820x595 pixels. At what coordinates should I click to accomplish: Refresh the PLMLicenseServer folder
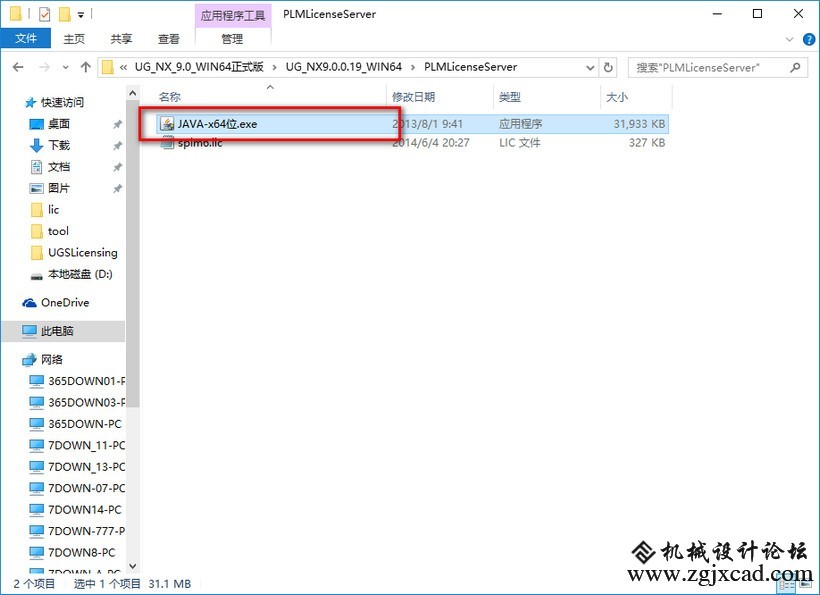[608, 67]
